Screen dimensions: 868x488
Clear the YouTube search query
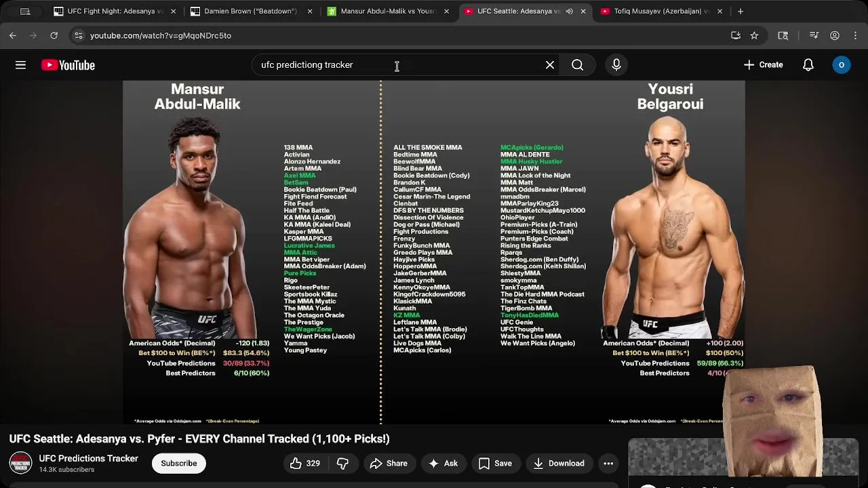tap(550, 65)
